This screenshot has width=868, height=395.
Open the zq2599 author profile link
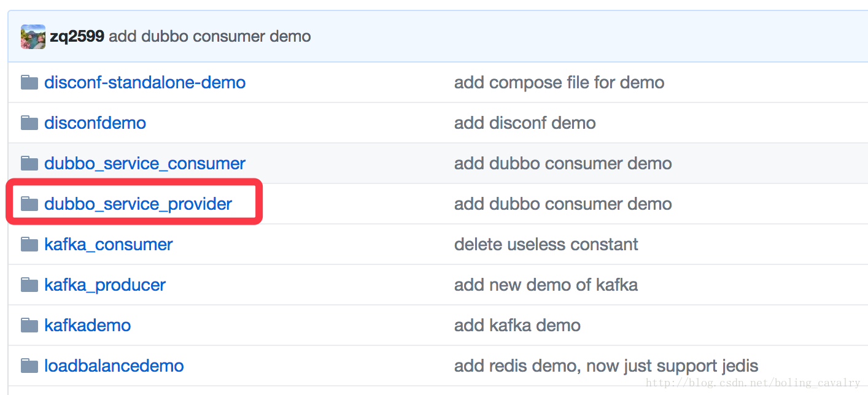(x=77, y=37)
